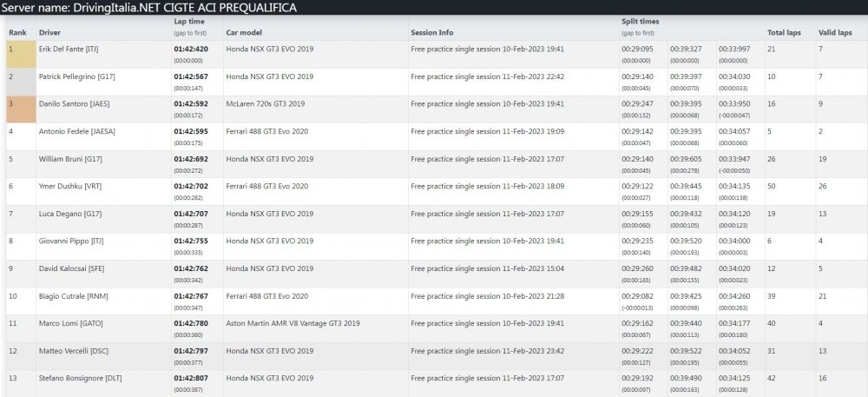Select the silver rank 2 cell

[21, 82]
